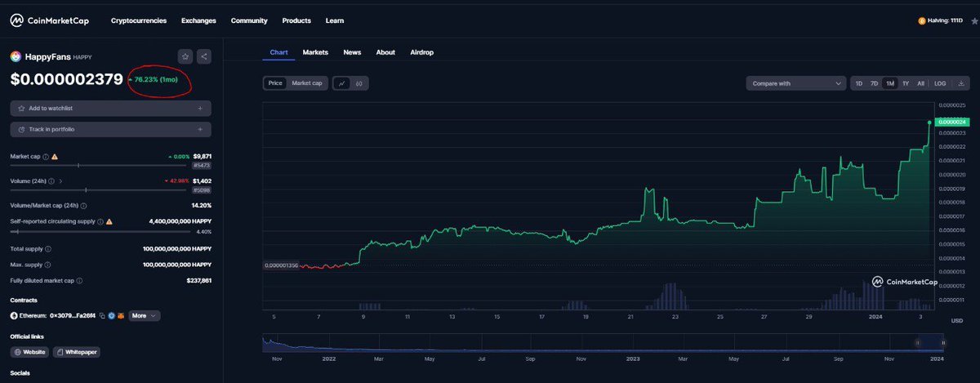Click Fully diluted market cap $237,861 value

point(199,281)
